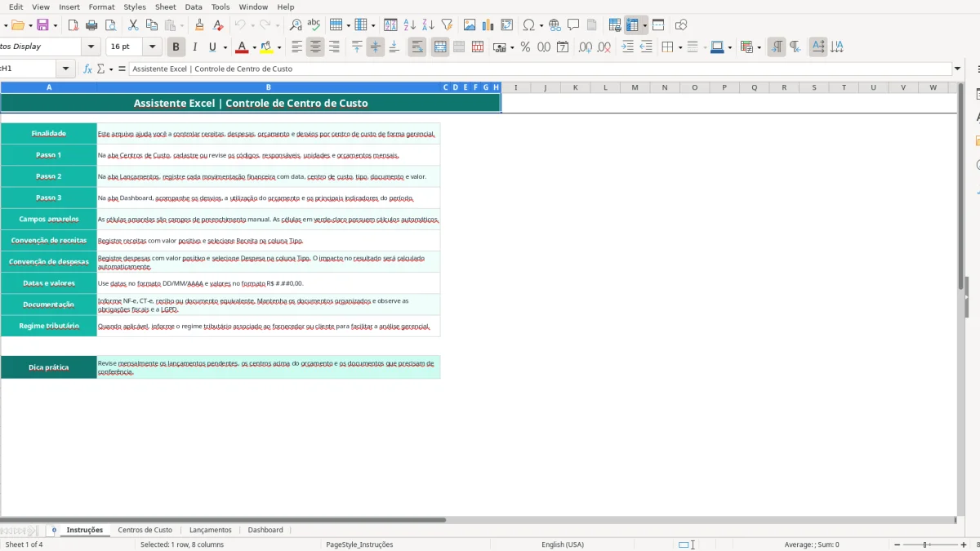
Task: Click the Clone Formatting paintbrush icon
Action: (x=199, y=25)
